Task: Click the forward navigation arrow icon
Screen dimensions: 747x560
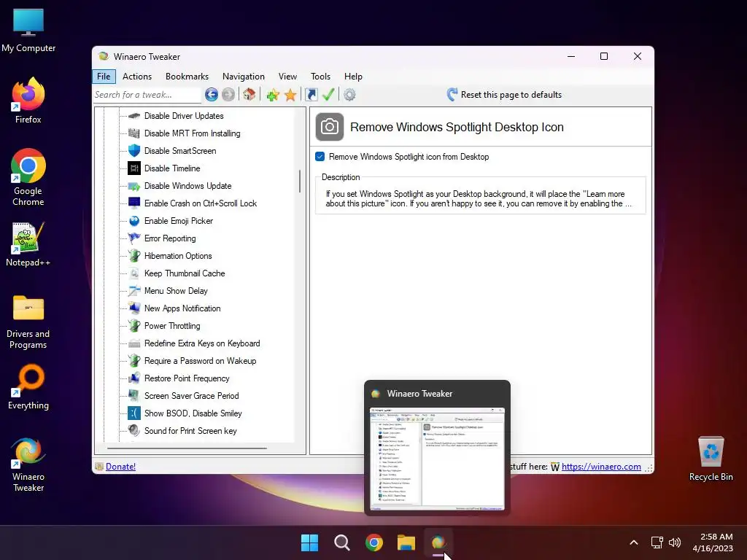Action: pos(228,95)
